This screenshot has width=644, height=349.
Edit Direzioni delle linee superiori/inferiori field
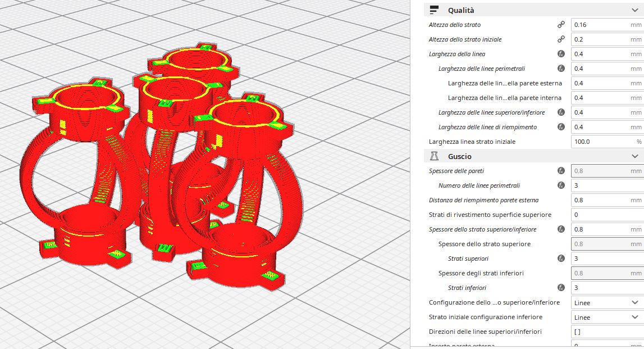608,332
